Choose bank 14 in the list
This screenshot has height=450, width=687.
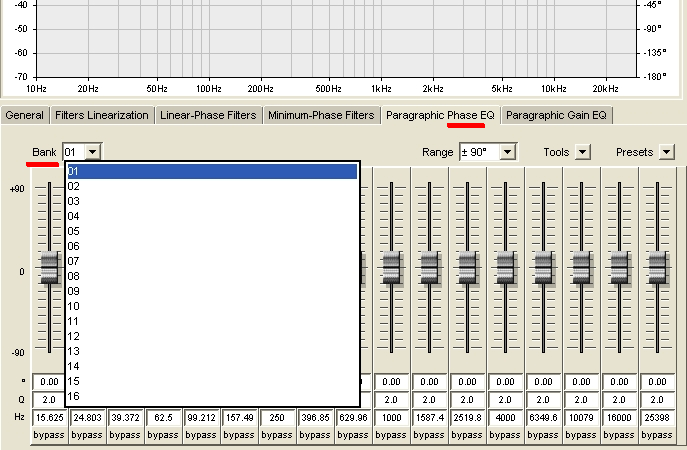(x=212, y=366)
